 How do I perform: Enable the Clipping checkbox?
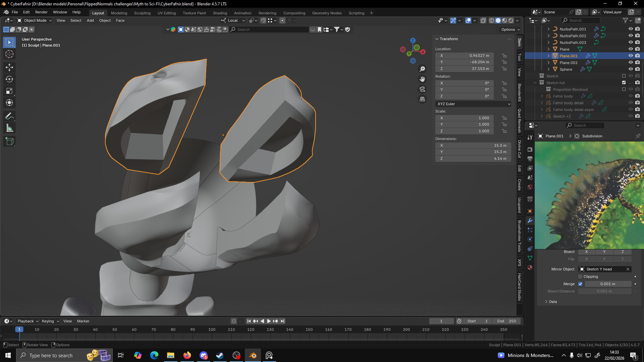click(x=580, y=277)
